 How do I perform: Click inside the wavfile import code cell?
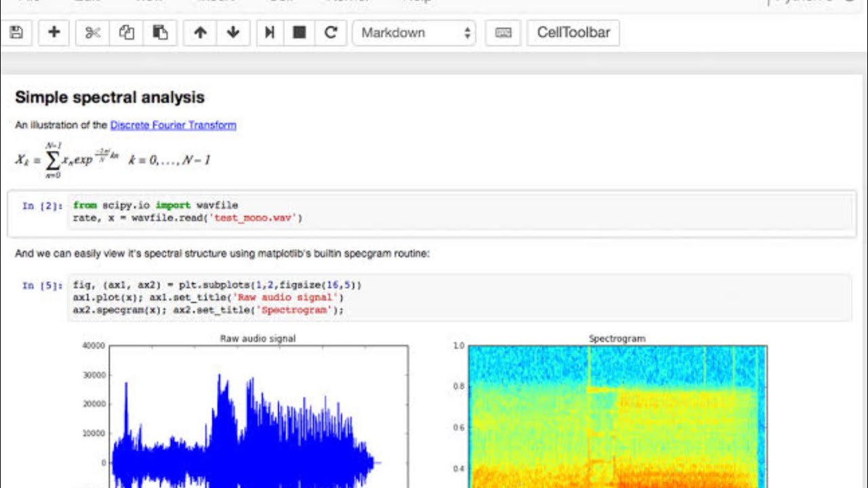tap(461, 212)
